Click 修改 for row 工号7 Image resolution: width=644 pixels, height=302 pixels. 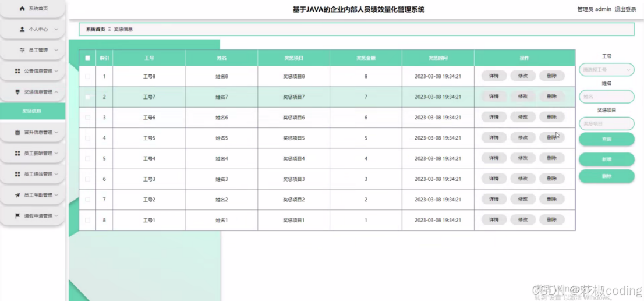523,97
